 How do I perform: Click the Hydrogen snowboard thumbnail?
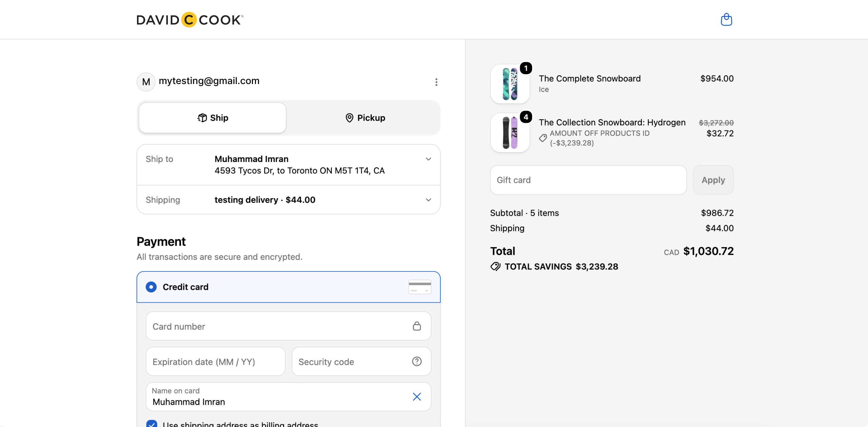point(510,133)
